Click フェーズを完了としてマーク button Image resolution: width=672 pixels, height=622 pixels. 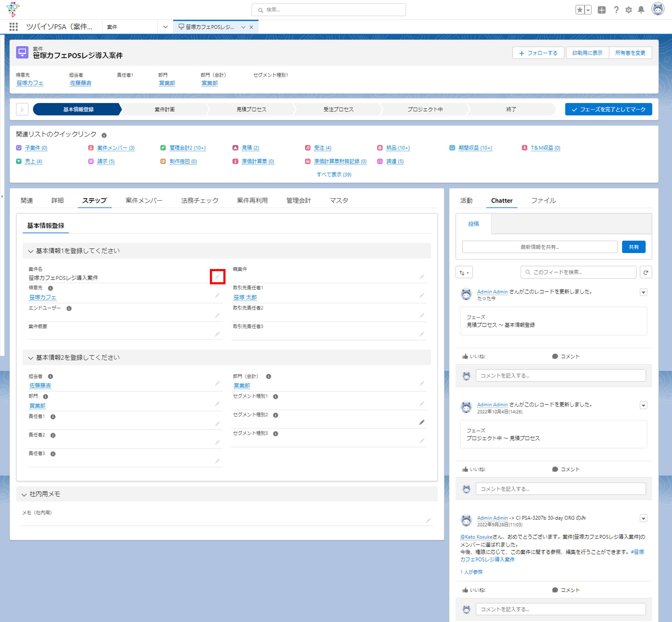608,109
